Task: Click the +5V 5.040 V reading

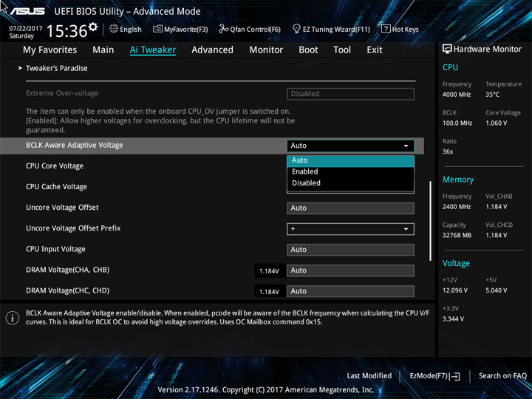Action: (496, 290)
